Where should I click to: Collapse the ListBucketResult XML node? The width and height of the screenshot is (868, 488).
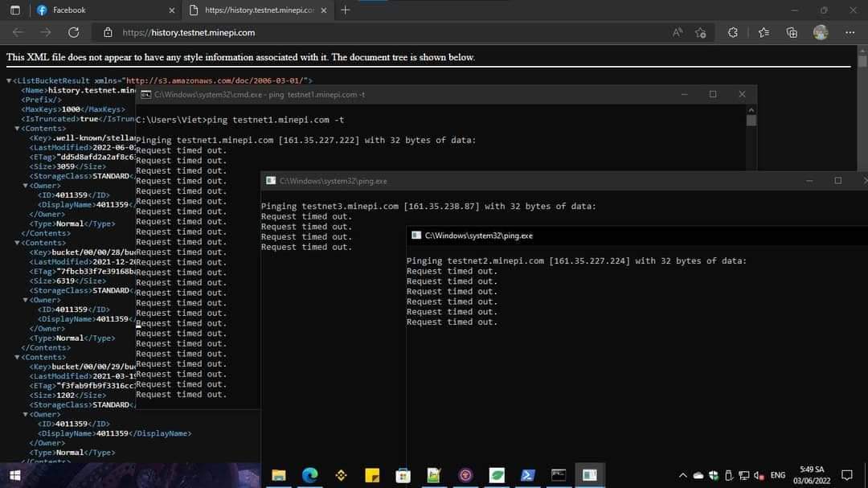point(9,81)
